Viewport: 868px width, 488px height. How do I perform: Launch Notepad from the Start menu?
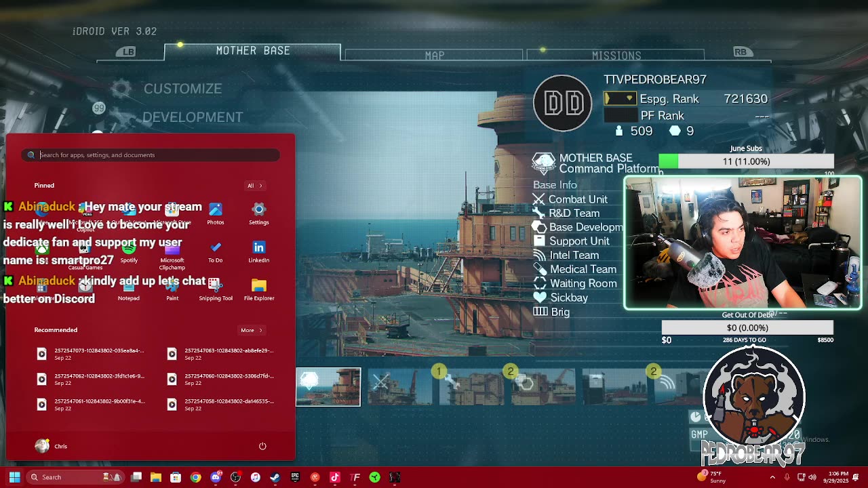pos(129,289)
